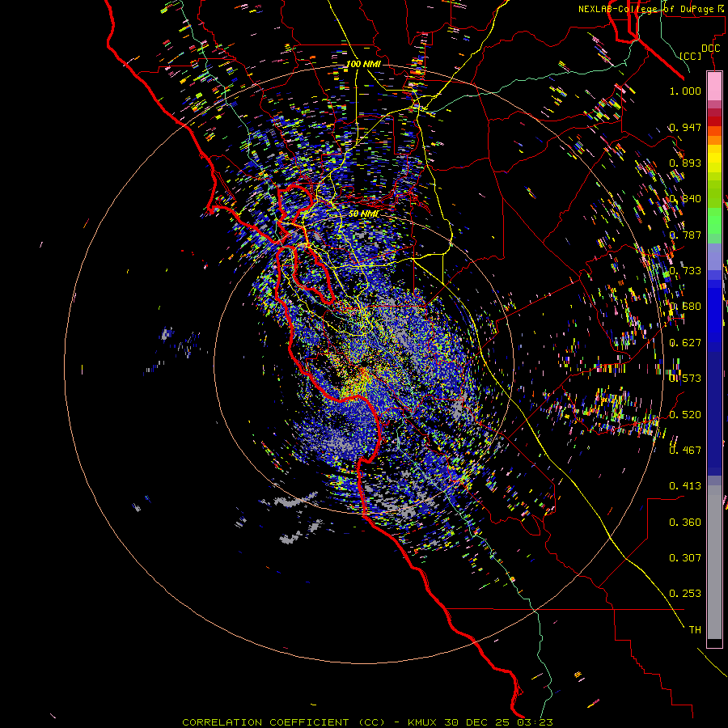Select the 0.307 legend value
The height and width of the screenshot is (728, 728).
tap(685, 558)
